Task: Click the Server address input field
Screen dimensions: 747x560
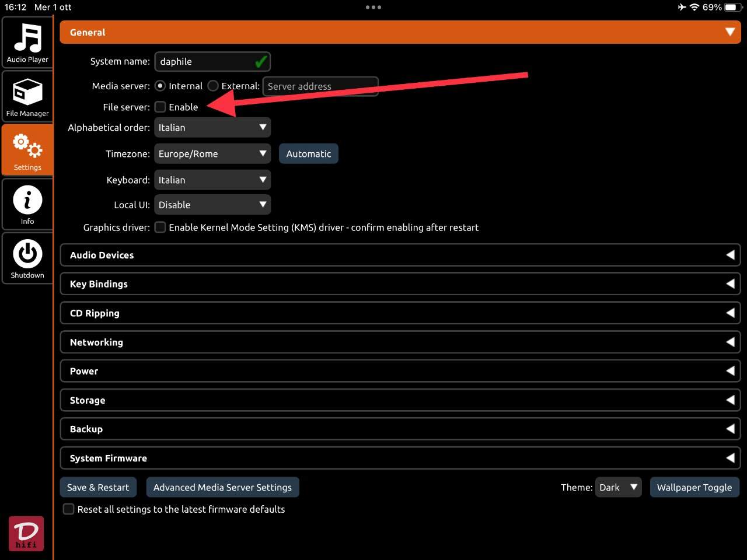Action: (320, 86)
